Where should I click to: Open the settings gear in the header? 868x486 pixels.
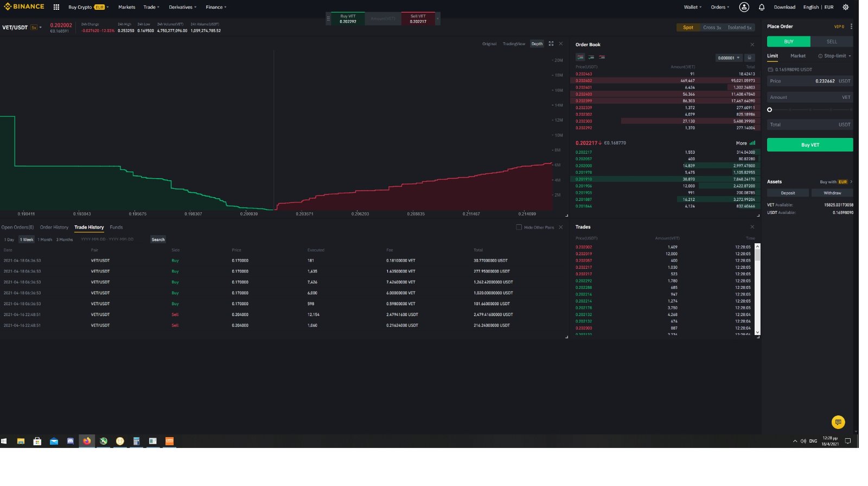[x=846, y=7]
